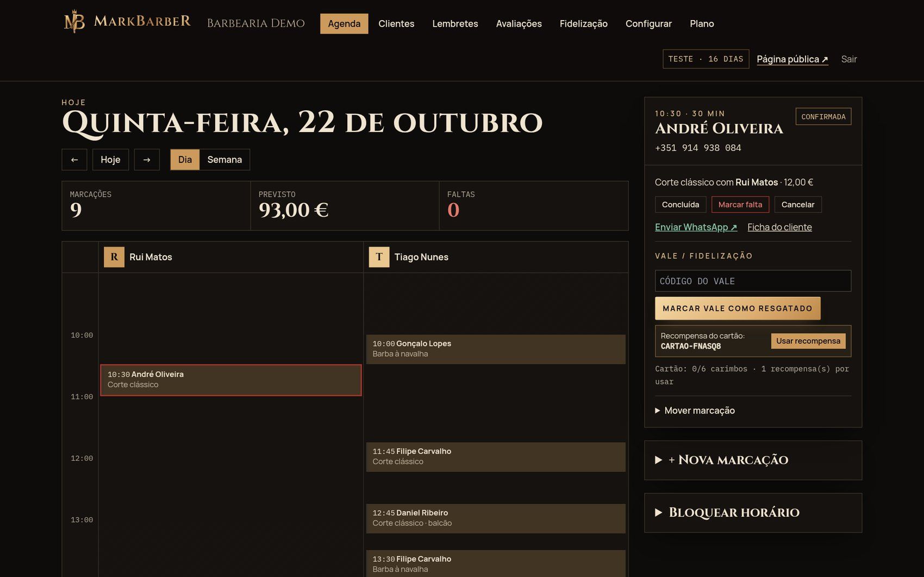This screenshot has width=924, height=577.
Task: Select the 11:45 Filipe Carvalho appointment
Action: tap(496, 456)
